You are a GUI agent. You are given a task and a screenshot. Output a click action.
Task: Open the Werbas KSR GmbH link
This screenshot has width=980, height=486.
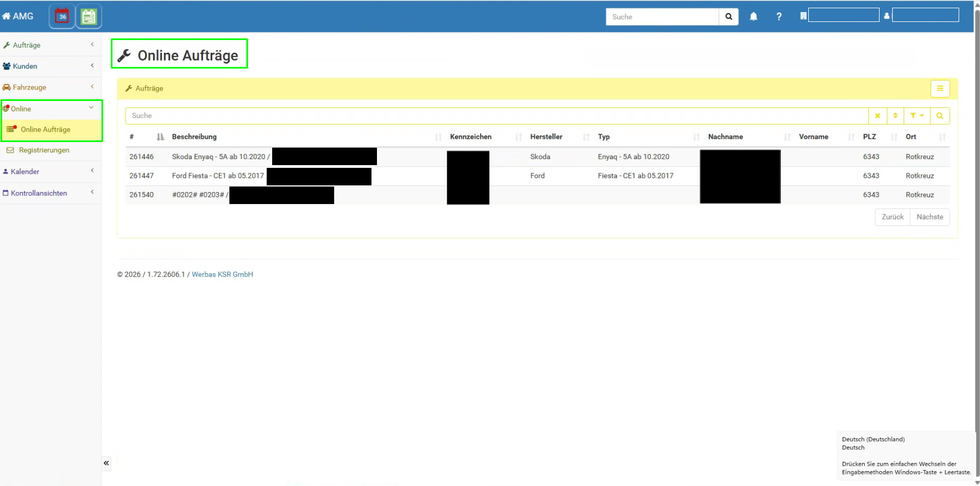point(222,274)
